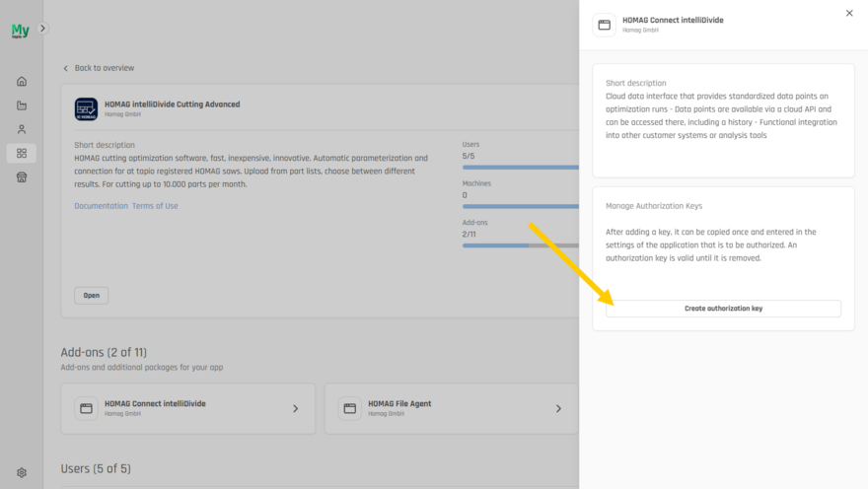Select the Applications grid sidebar icon
The width and height of the screenshot is (868, 489).
(22, 153)
